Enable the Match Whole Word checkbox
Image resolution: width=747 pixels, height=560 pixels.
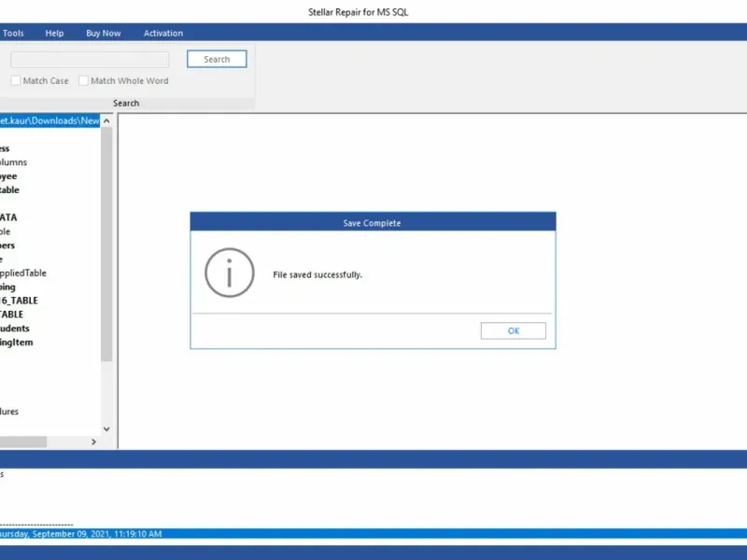point(83,80)
